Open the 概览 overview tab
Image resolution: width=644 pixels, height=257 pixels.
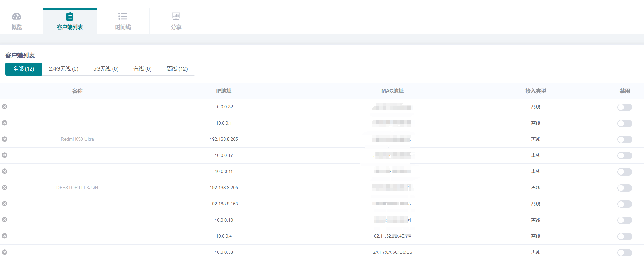pos(17,21)
